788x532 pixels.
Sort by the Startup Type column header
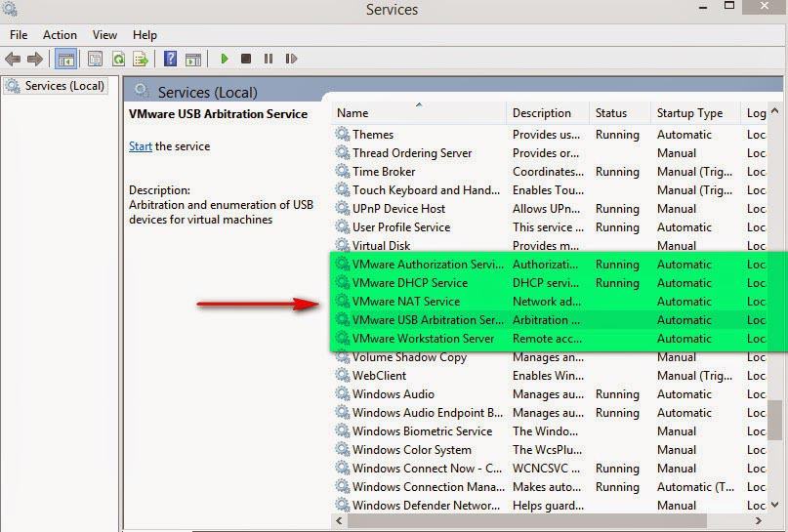(x=689, y=113)
